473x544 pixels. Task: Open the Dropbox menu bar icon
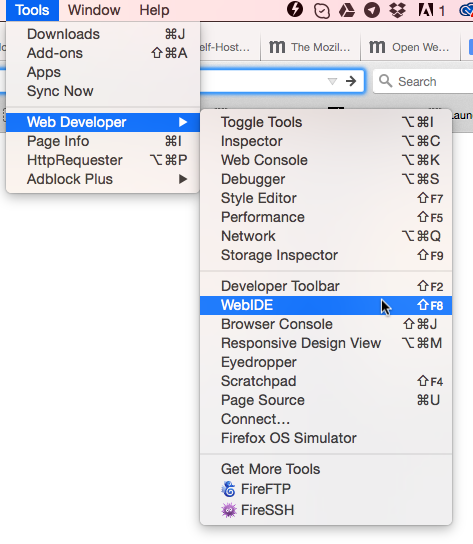point(397,10)
